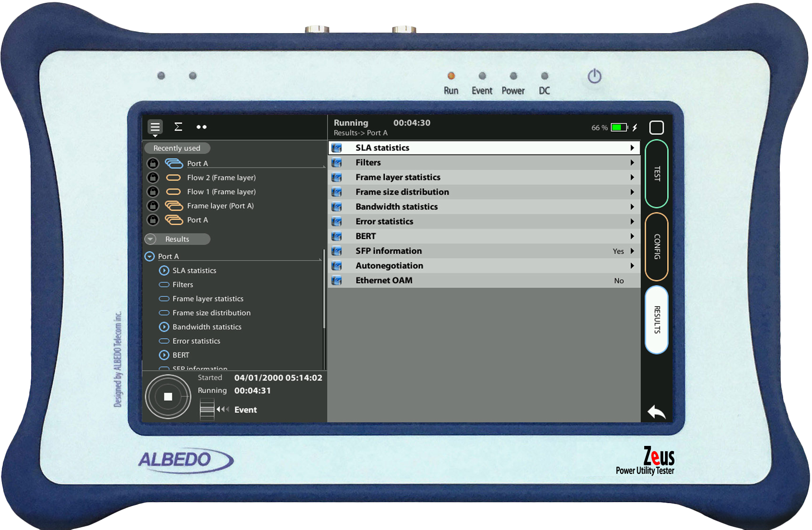The image size is (812, 530).
Task: Click the BERT row chart icon
Action: point(337,236)
